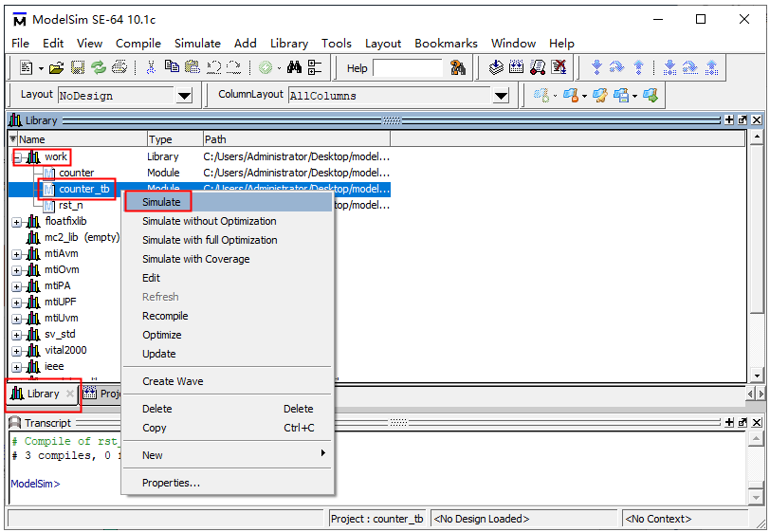This screenshot has width=770, height=532.
Task: Open the ColumnLayout AllColumns dropdown
Action: pyautogui.click(x=502, y=96)
